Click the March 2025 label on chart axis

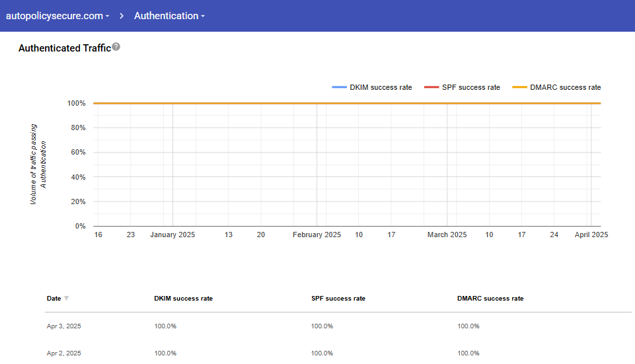pyautogui.click(x=447, y=235)
